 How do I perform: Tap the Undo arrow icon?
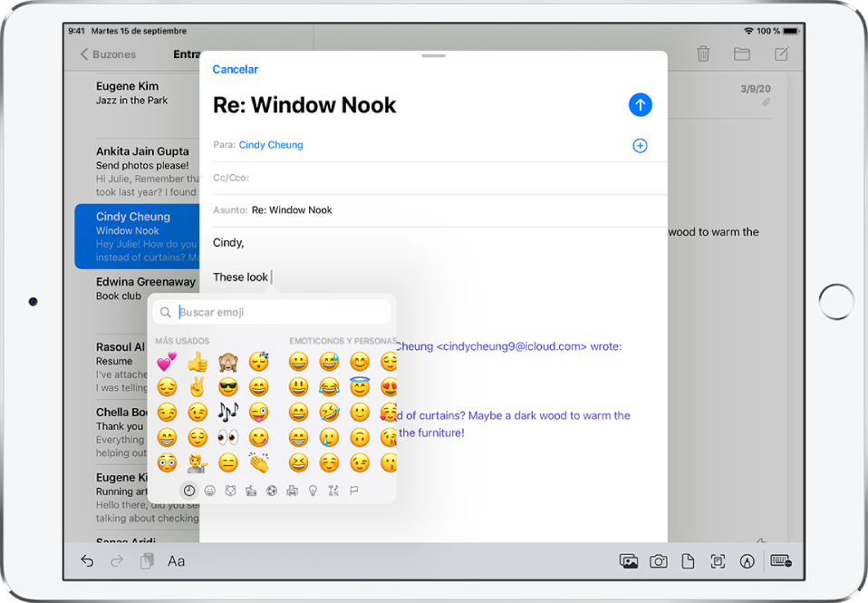click(x=87, y=560)
